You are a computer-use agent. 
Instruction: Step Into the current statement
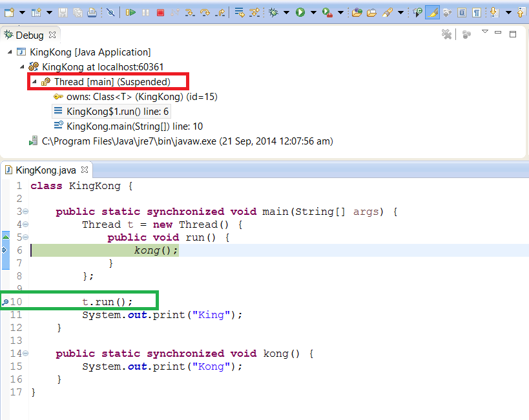[x=190, y=11]
